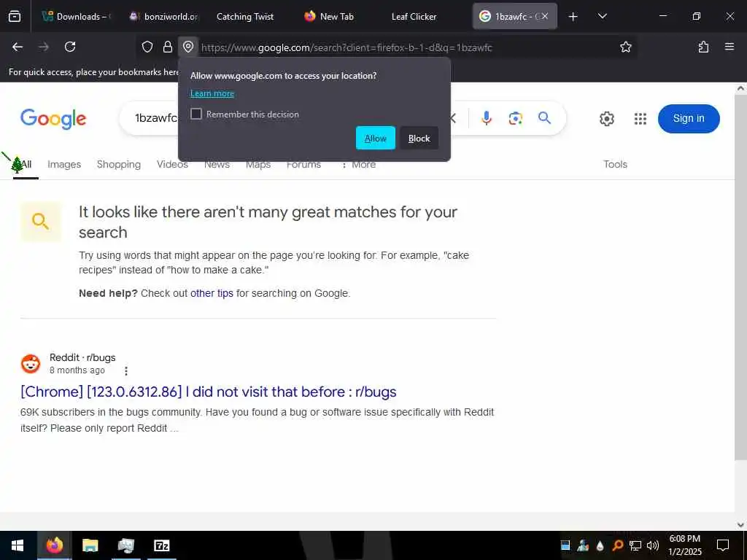Open the Windows Start menu
747x560 pixels.
tap(18, 545)
